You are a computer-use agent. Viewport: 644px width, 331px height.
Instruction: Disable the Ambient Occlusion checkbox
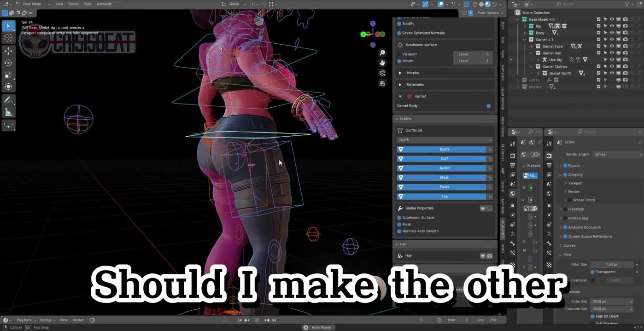[x=565, y=227]
